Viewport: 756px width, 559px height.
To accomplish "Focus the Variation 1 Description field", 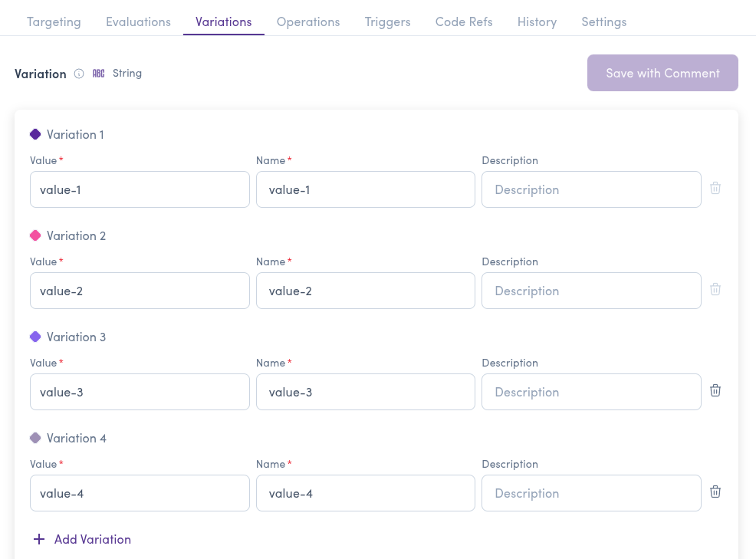I will click(x=590, y=189).
